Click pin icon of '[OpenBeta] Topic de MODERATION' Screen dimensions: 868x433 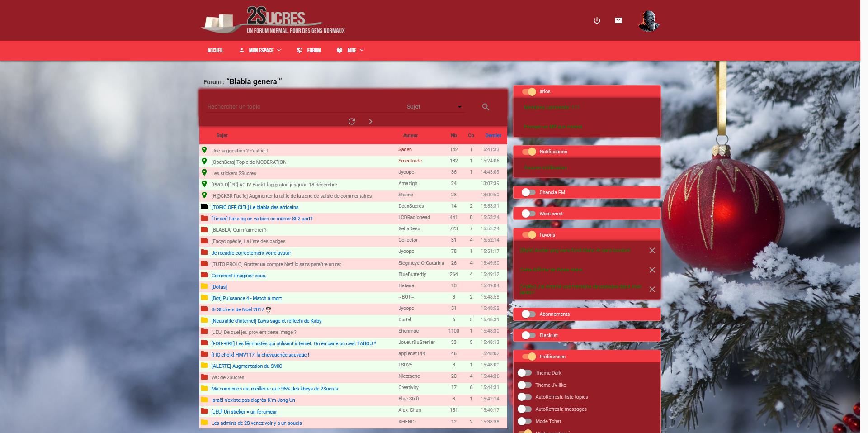click(204, 161)
